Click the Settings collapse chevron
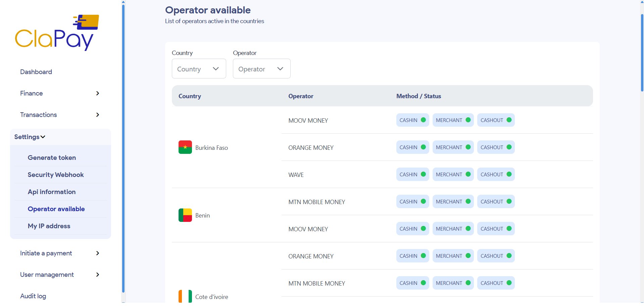644x306 pixels. pyautogui.click(x=43, y=137)
